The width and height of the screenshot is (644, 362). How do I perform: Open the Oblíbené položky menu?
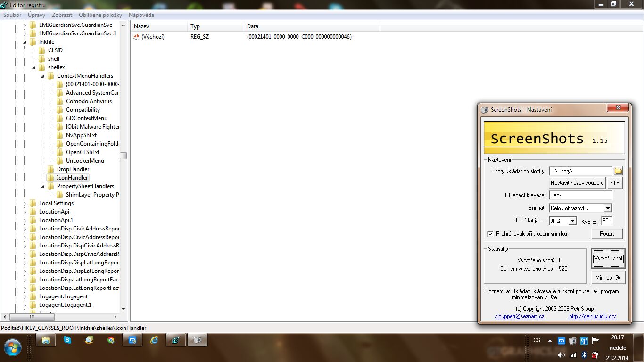[100, 15]
